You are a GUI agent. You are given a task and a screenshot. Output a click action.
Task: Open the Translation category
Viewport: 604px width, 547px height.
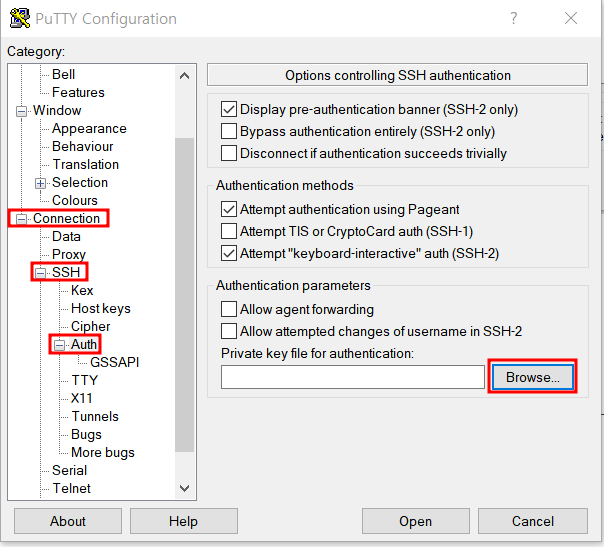[86, 164]
